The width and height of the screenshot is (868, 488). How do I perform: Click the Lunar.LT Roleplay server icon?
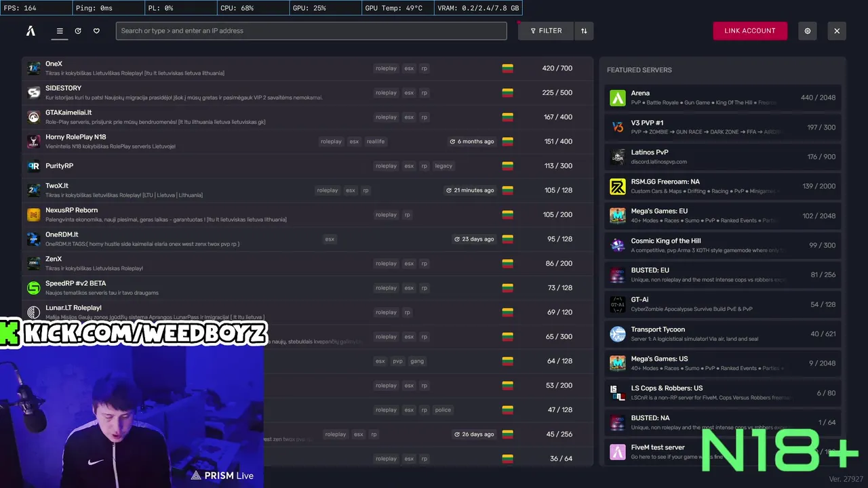(33, 312)
